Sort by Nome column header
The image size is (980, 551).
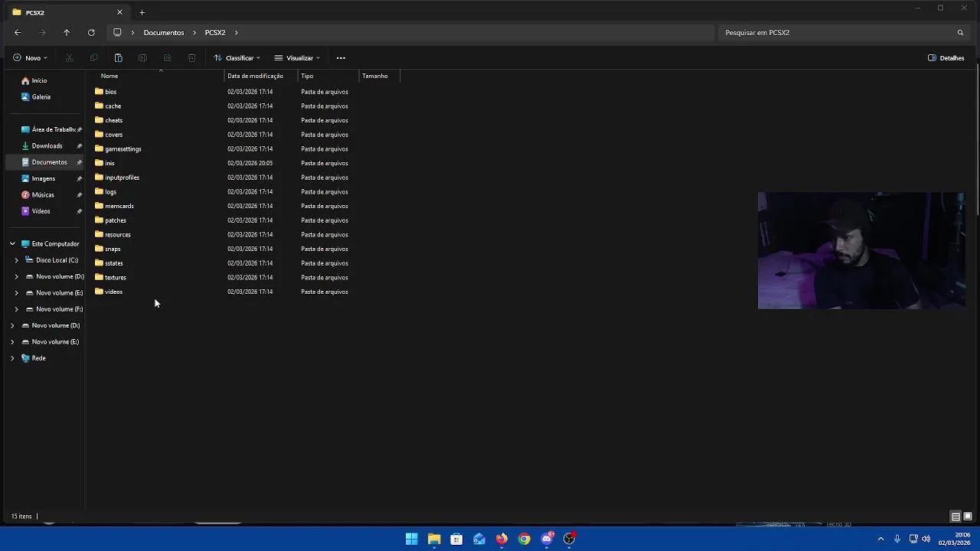(x=109, y=76)
